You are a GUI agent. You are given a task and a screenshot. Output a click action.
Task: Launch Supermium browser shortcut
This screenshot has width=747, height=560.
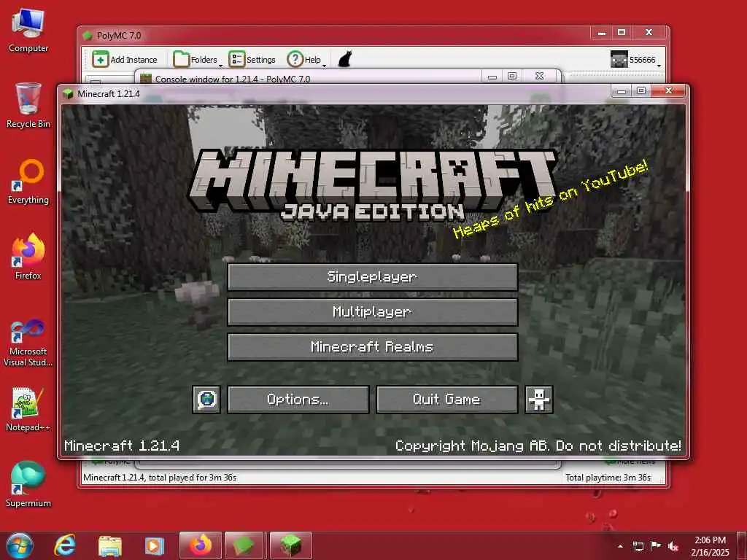pos(28,485)
